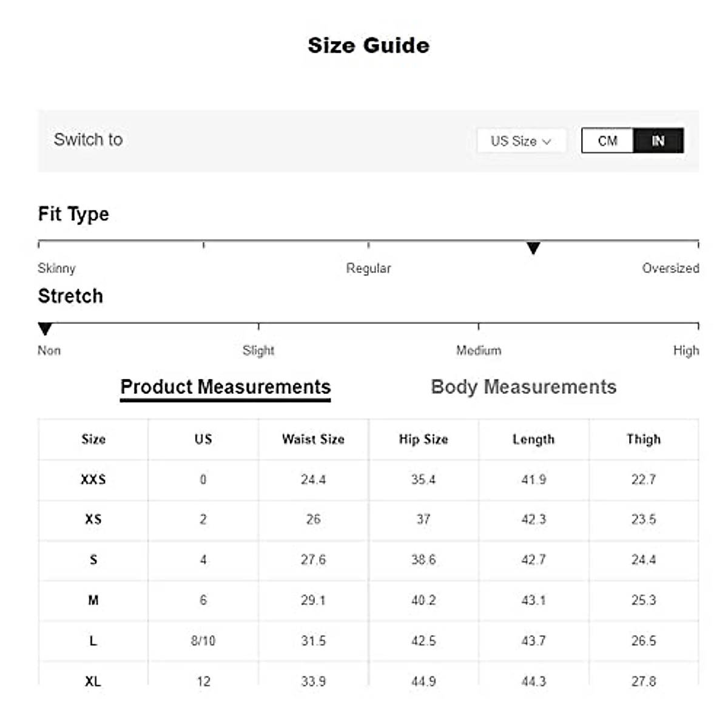Click the Length column header

pyautogui.click(x=533, y=439)
